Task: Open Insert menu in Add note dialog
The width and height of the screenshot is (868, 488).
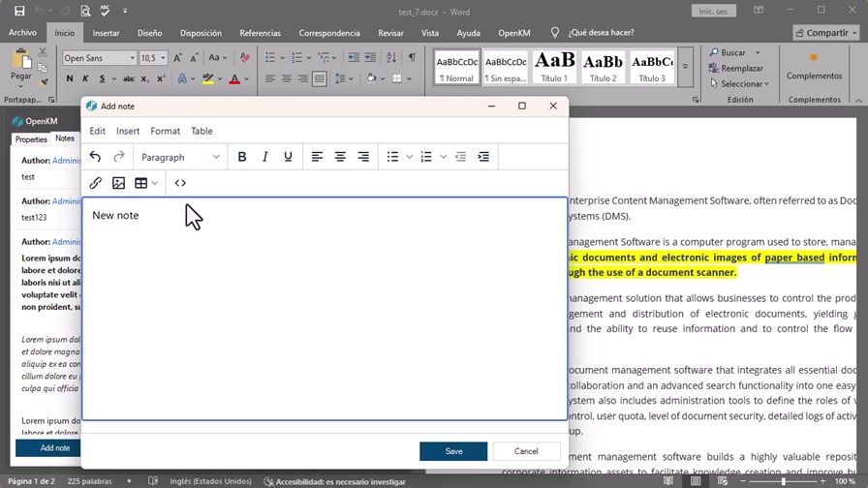Action: (x=128, y=131)
